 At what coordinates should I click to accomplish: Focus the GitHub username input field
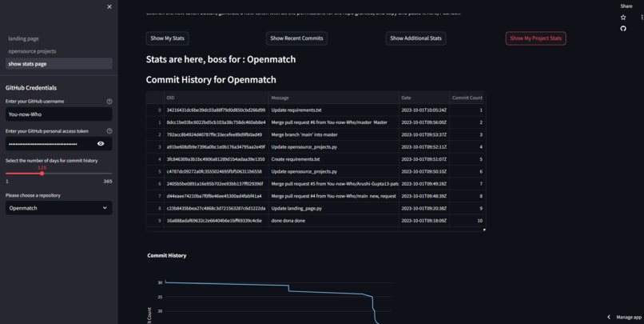[59, 114]
